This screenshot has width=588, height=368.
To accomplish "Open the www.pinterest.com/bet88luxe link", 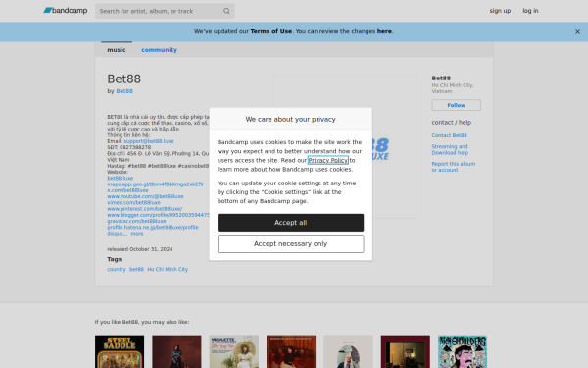I will 144,209.
